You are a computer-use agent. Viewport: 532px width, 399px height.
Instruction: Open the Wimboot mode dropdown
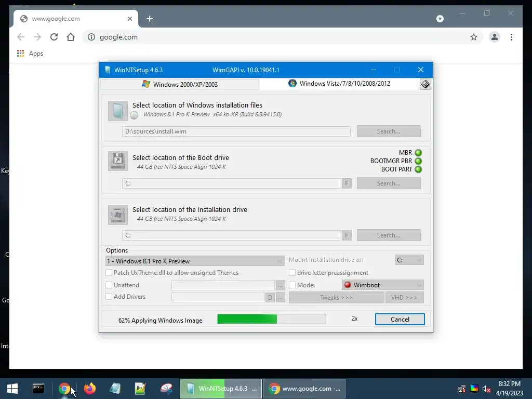point(383,285)
